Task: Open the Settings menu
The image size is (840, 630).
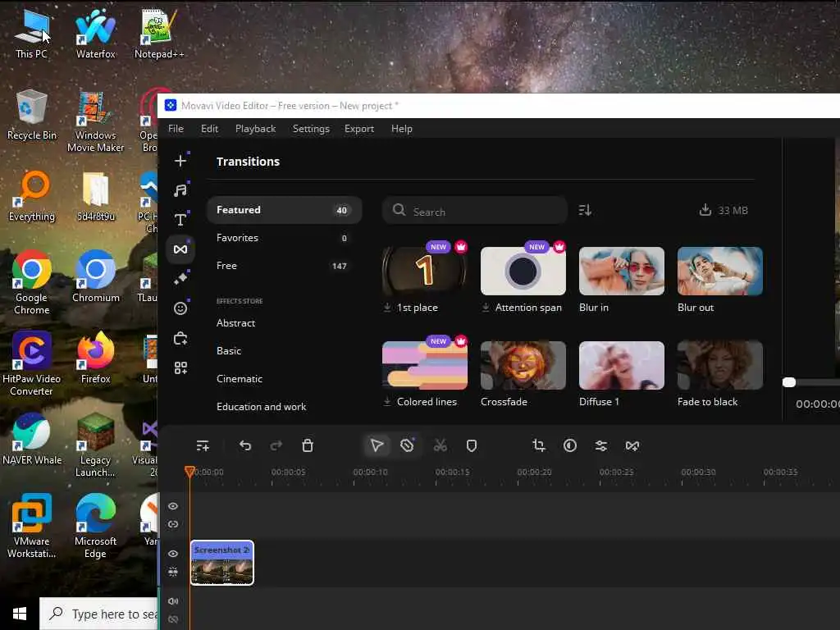Action: pos(311,129)
